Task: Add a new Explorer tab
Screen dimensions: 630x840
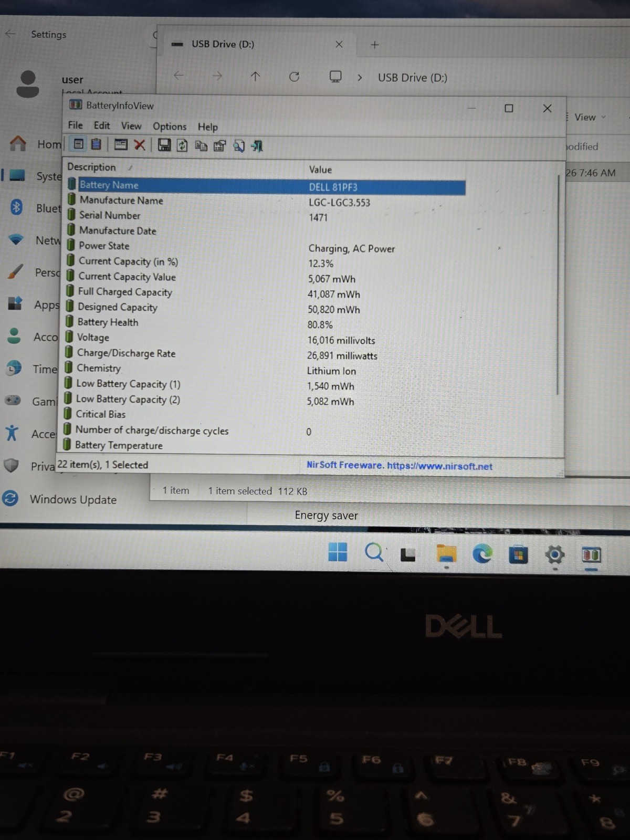Action: click(x=374, y=45)
